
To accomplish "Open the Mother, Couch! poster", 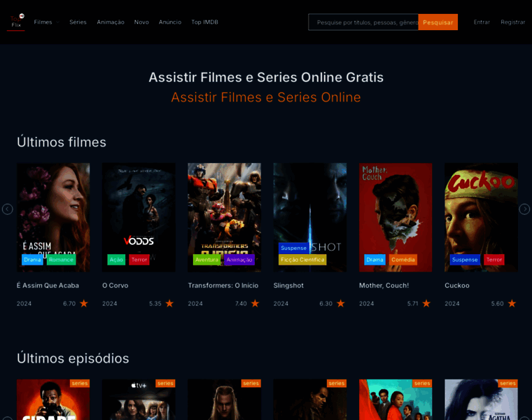I will [x=395, y=217].
